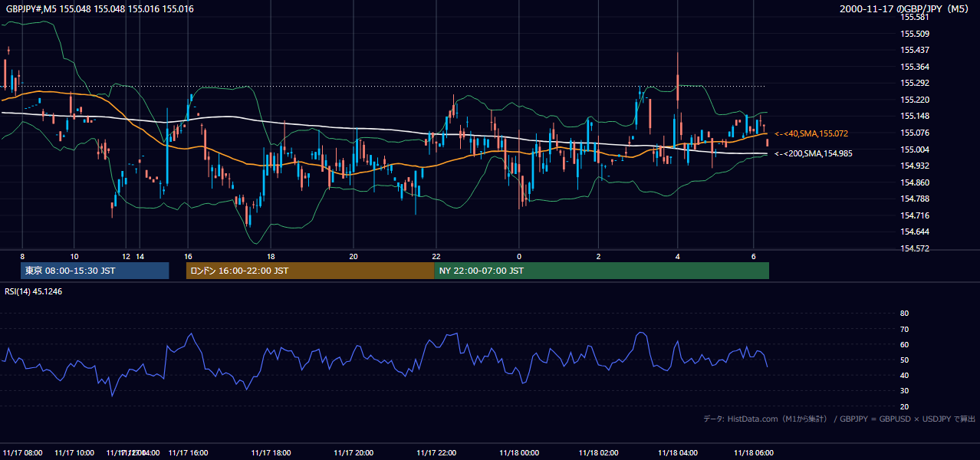The height and width of the screenshot is (460, 980).
Task: Select the RSI 60 level label
Action: click(x=904, y=344)
